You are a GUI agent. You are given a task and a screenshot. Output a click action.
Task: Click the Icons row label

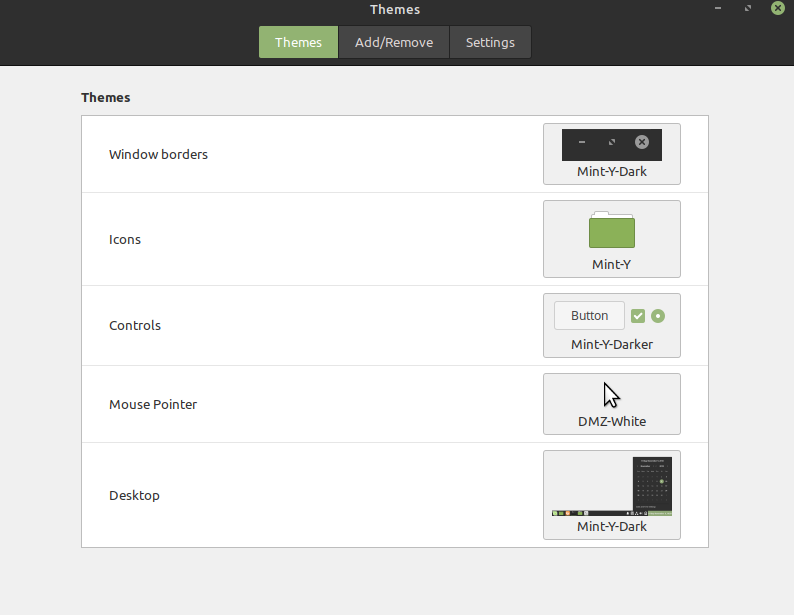coord(125,239)
